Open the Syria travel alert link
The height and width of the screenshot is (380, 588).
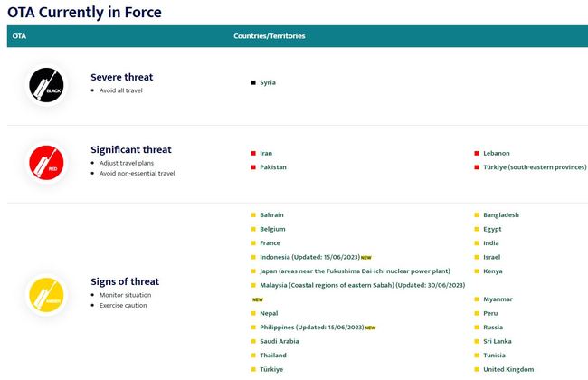268,82
